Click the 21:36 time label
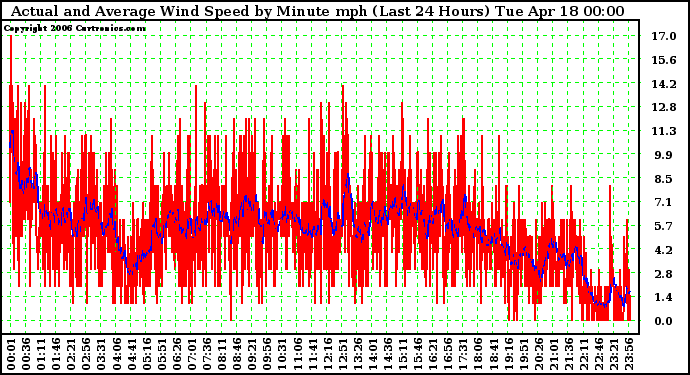Screen dimensions: 690x375 pyautogui.click(x=569, y=354)
